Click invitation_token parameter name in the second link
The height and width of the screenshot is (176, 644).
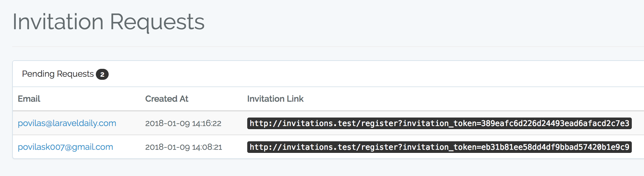click(x=440, y=147)
